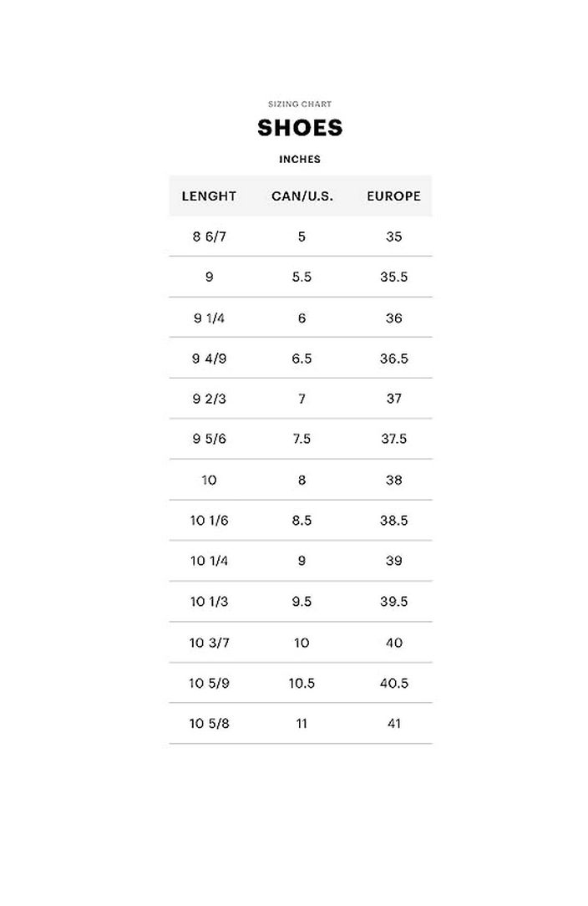Select CAN/U.S. size 6.5
Screen dimensions: 588x906
pos(302,359)
